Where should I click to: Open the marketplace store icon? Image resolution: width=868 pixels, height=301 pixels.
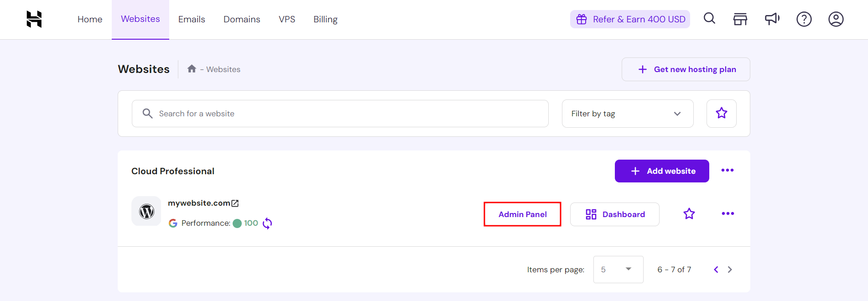[x=740, y=19]
